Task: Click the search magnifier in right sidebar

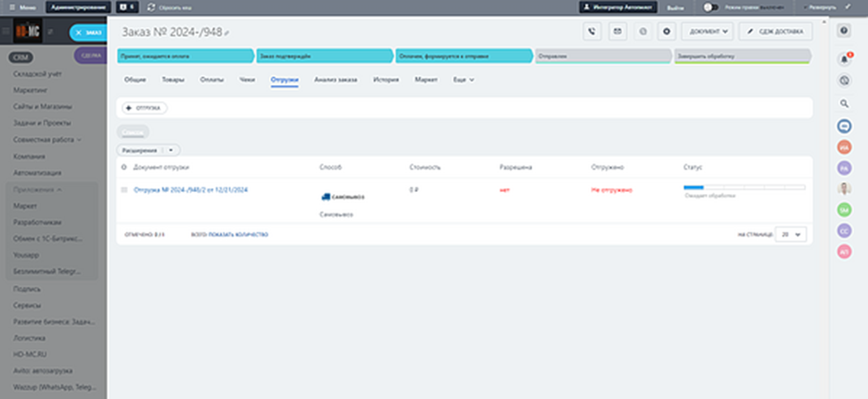Action: [x=844, y=104]
